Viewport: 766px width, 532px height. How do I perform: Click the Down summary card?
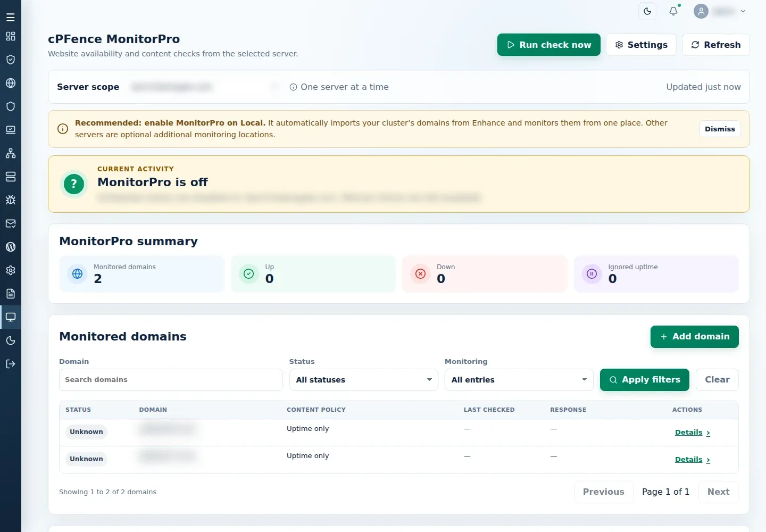click(485, 274)
